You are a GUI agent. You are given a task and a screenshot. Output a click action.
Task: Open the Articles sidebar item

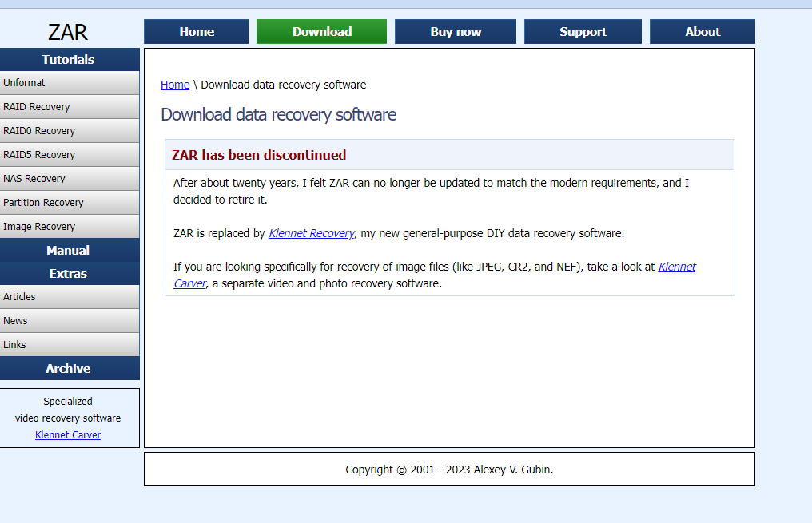(70, 297)
